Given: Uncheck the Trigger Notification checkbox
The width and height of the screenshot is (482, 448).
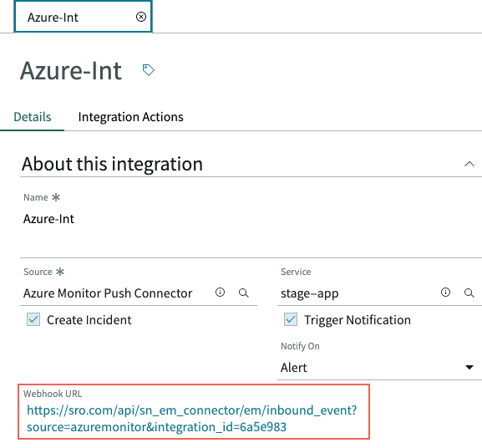Looking at the screenshot, I should 291,319.
